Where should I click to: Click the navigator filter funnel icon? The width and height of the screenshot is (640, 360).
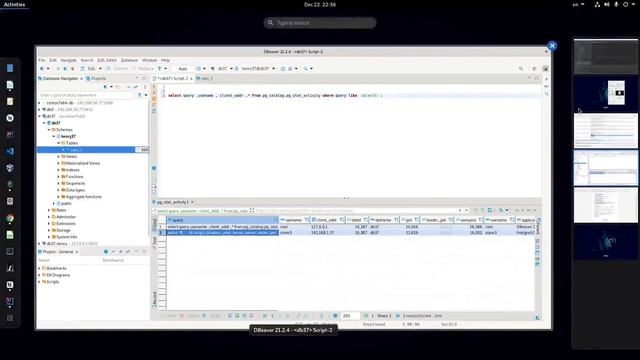coord(140,95)
